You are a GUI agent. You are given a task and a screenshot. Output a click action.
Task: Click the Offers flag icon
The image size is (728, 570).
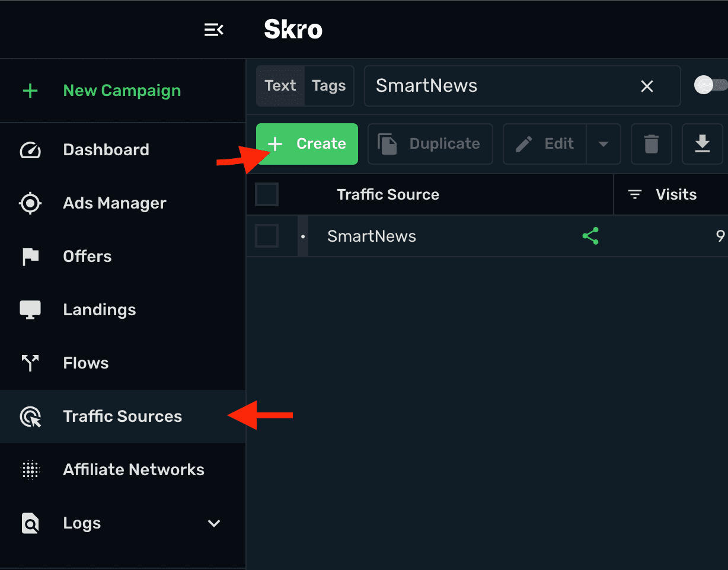click(30, 257)
